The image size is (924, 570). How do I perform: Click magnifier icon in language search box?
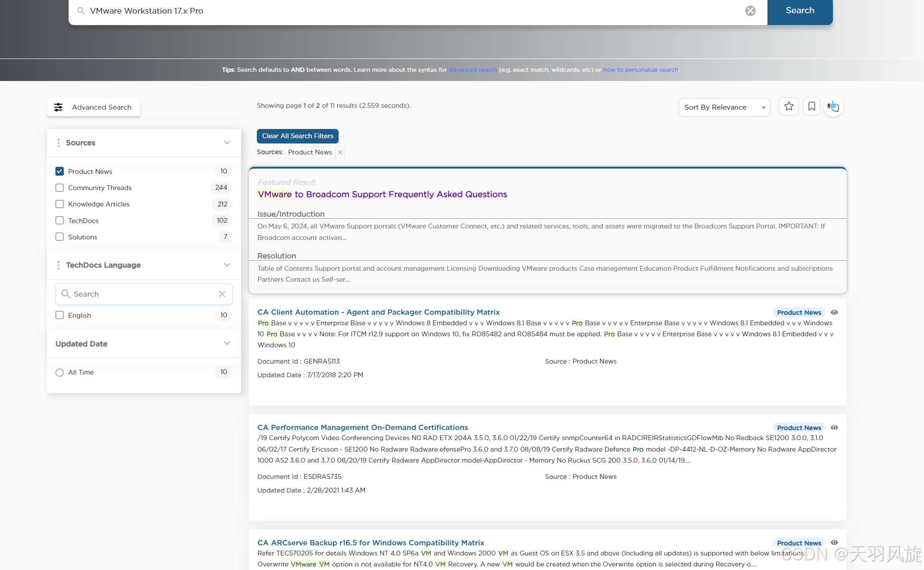66,294
